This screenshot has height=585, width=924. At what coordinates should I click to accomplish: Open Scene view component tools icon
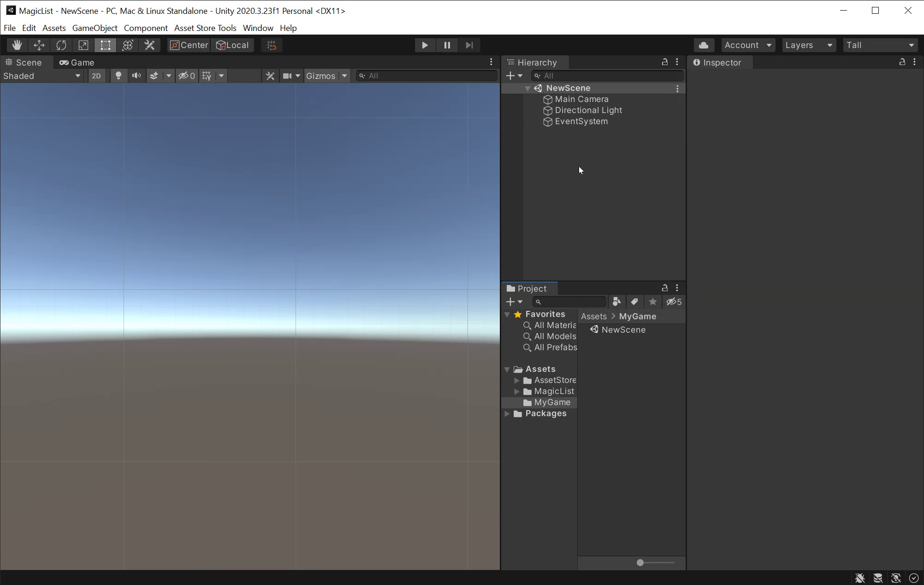click(x=270, y=76)
